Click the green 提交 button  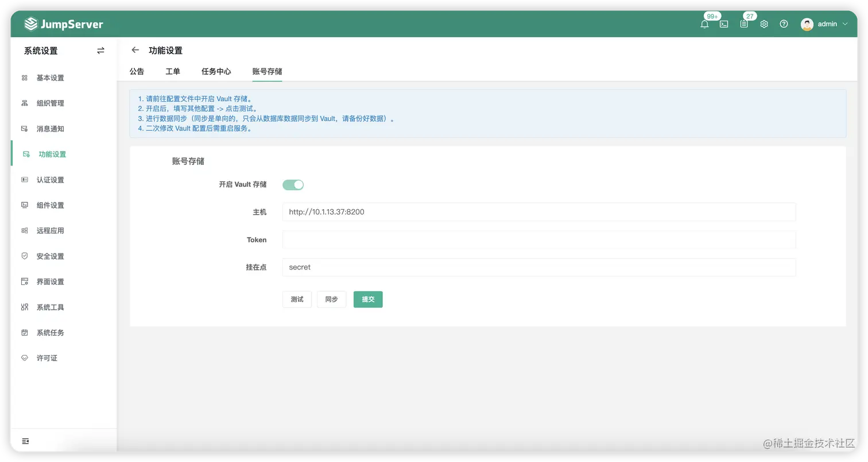point(368,299)
